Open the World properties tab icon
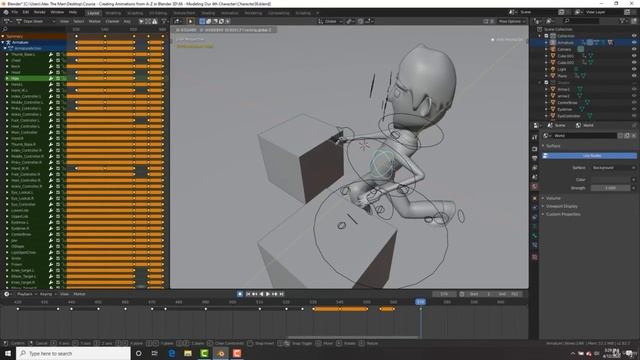The width and height of the screenshot is (640, 360). [535, 187]
